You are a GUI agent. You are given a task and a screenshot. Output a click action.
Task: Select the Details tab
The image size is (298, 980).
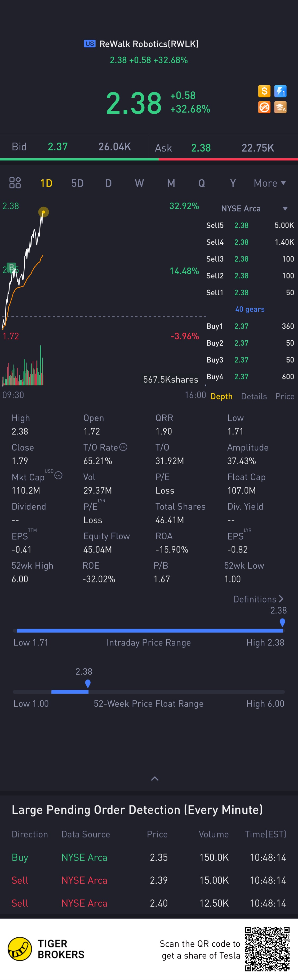pyautogui.click(x=254, y=397)
